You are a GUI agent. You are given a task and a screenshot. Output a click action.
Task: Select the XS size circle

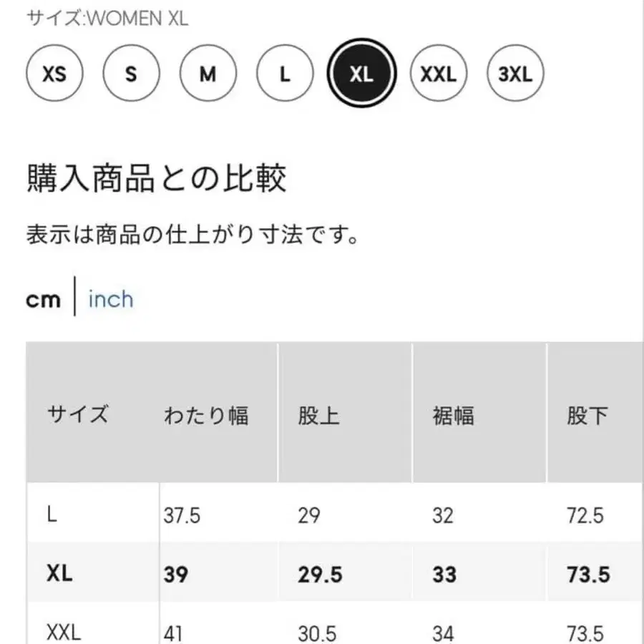tap(54, 74)
